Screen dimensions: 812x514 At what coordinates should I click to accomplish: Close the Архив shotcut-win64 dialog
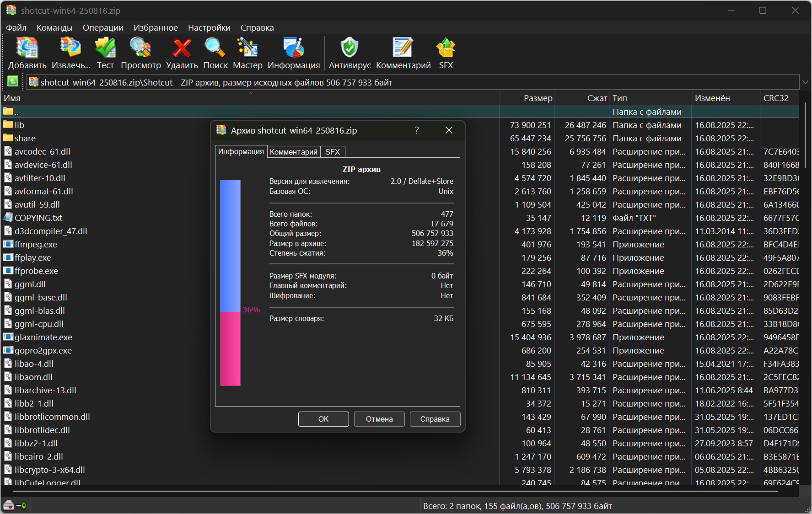(x=449, y=130)
